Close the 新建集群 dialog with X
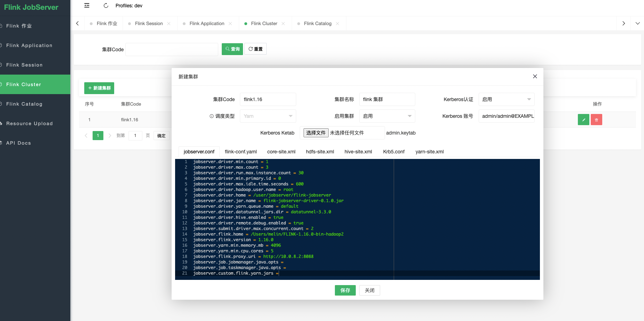The height and width of the screenshot is (321, 644). tap(535, 76)
